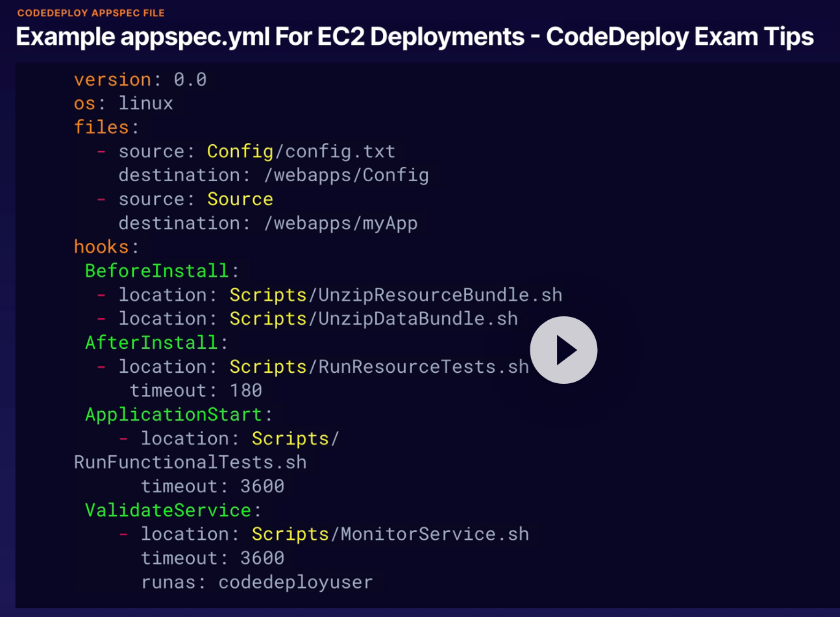Click 'destination: /webapps/Config' line
The width and height of the screenshot is (840, 617).
point(273,175)
